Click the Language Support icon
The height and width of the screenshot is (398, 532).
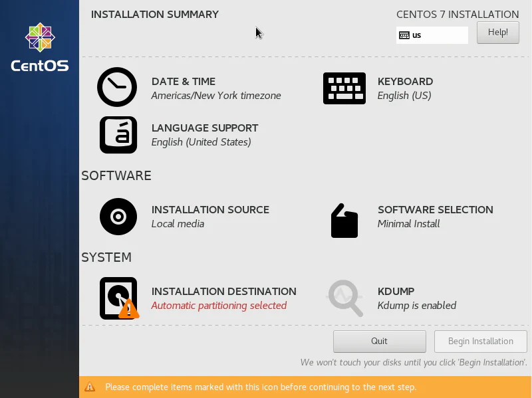click(118, 135)
